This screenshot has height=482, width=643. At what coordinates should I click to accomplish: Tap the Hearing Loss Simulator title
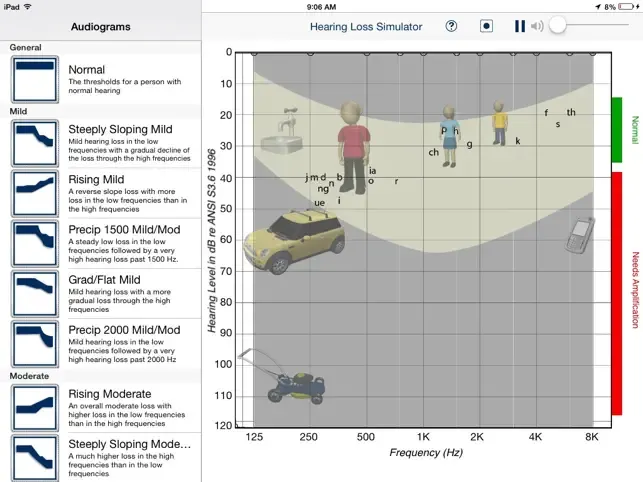[x=366, y=27]
